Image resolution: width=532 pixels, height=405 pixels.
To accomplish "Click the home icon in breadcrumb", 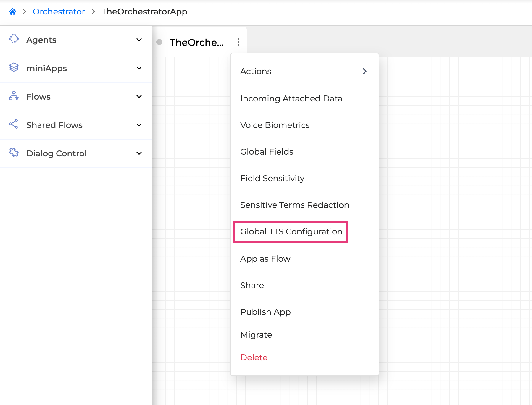I will click(13, 12).
